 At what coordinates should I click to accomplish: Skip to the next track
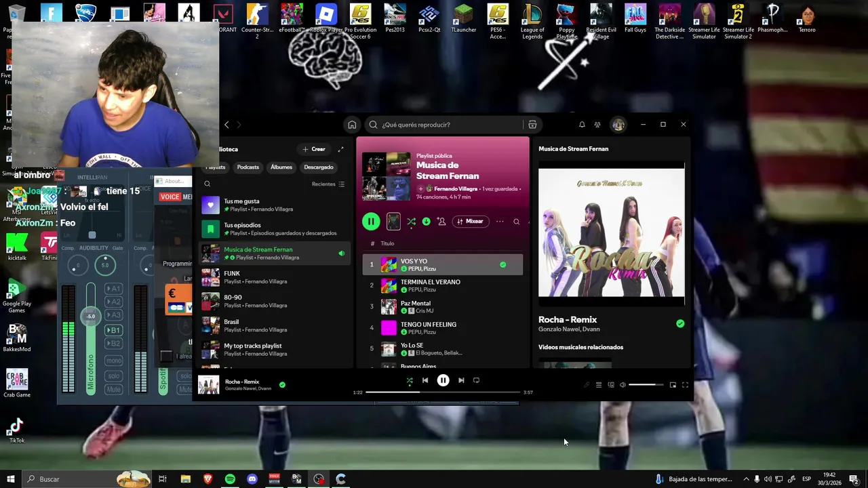coord(461,380)
